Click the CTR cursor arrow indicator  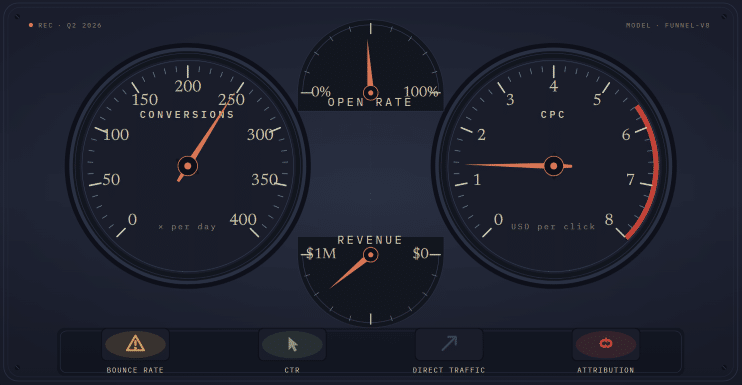(292, 344)
